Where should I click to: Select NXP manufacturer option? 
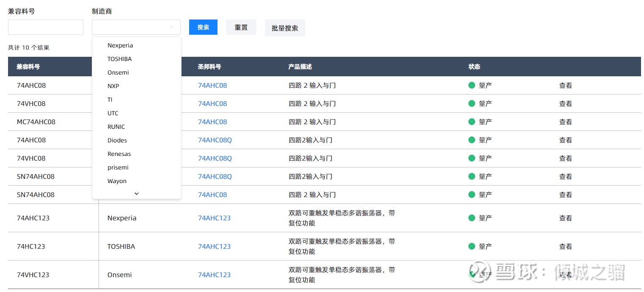113,86
